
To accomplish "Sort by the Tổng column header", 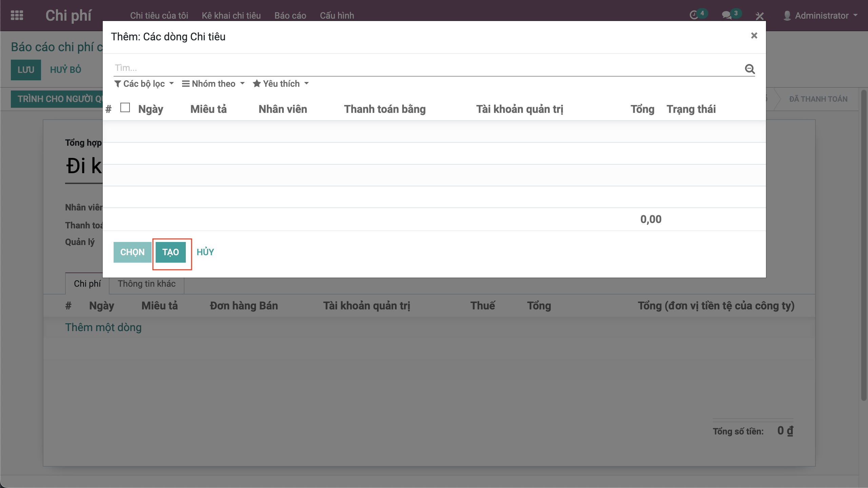I will point(642,109).
